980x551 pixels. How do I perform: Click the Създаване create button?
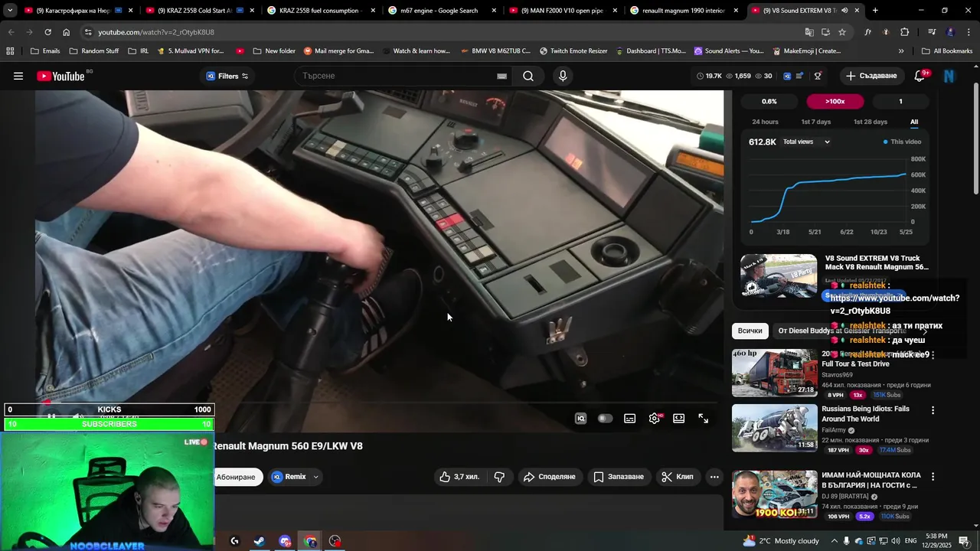click(871, 76)
